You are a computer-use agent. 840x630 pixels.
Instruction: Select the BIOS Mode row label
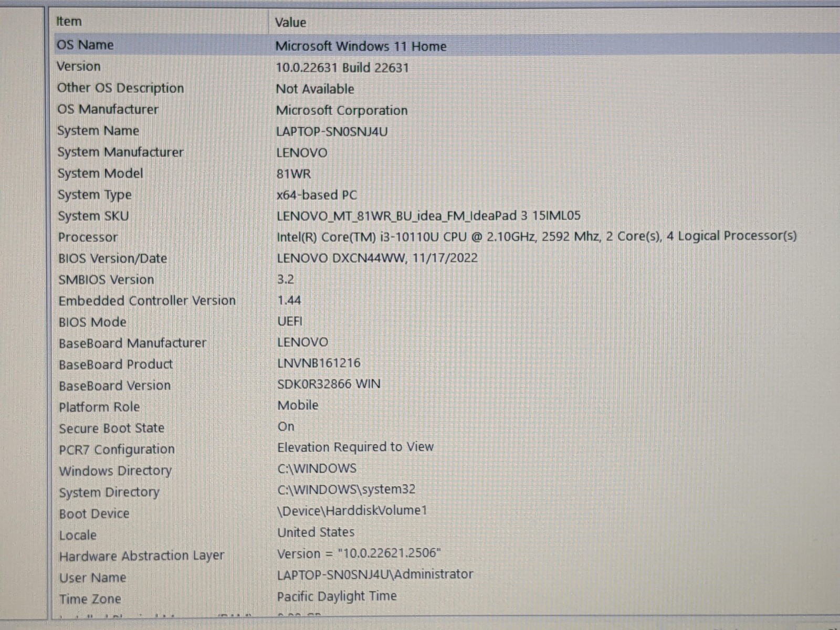(x=92, y=322)
